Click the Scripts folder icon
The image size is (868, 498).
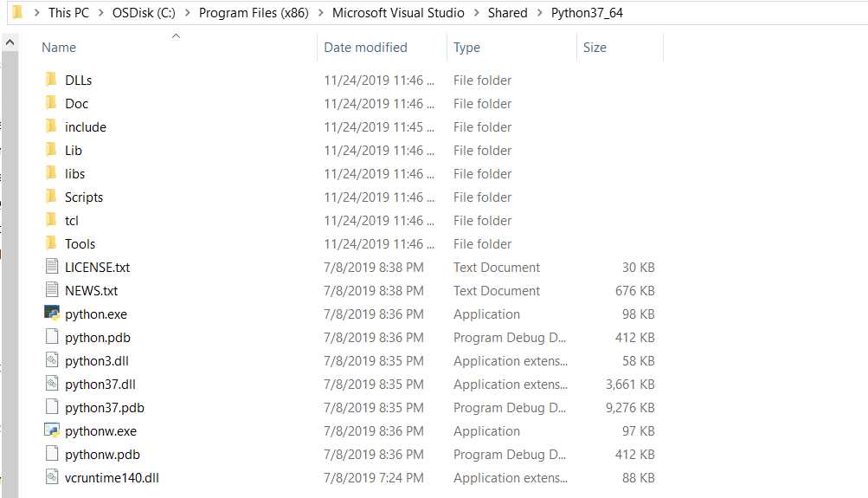pyautogui.click(x=51, y=196)
